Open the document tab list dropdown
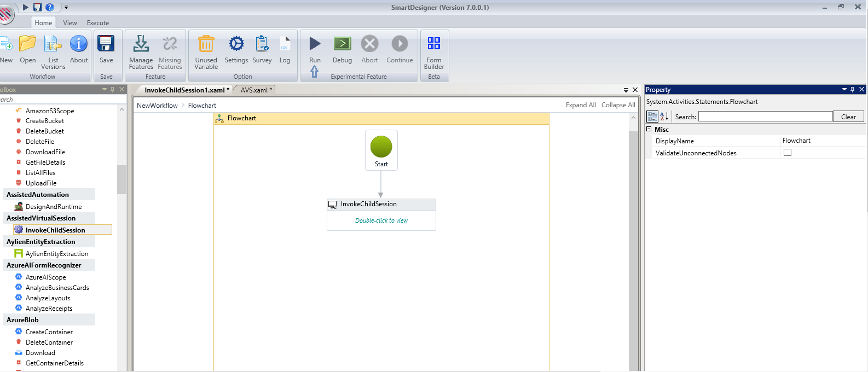 tap(626, 90)
